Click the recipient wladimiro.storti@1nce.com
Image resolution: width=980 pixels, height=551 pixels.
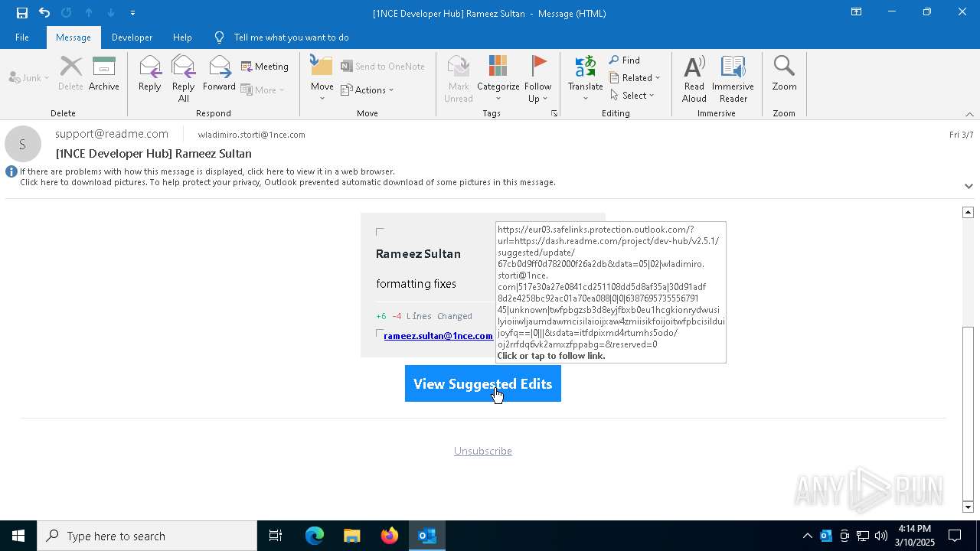coord(251,135)
